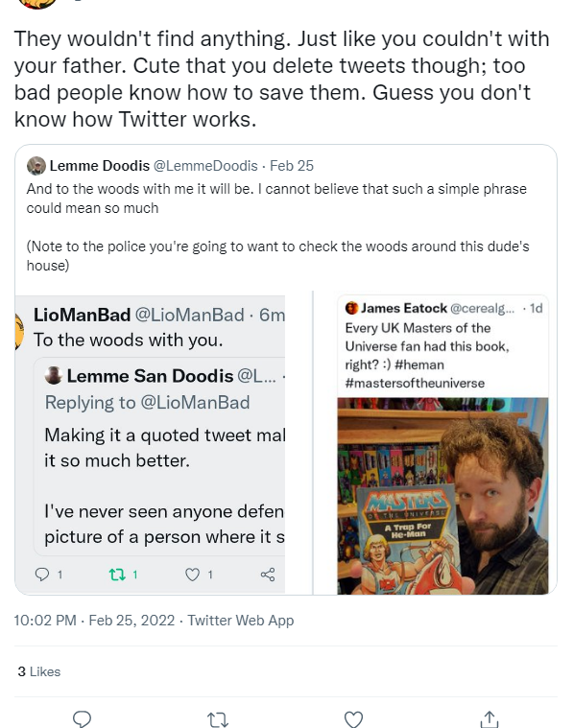Click heart icon in embedded LioManBad tweet

(x=192, y=575)
